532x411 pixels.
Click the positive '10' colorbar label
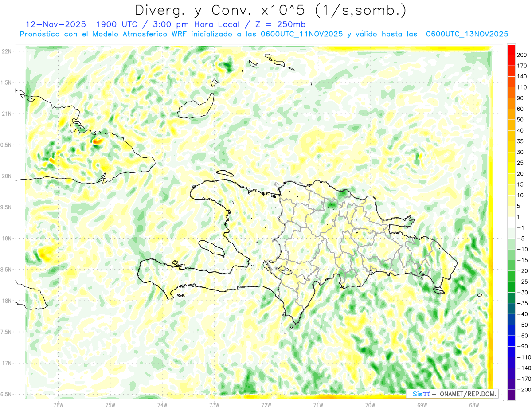[x=520, y=196]
